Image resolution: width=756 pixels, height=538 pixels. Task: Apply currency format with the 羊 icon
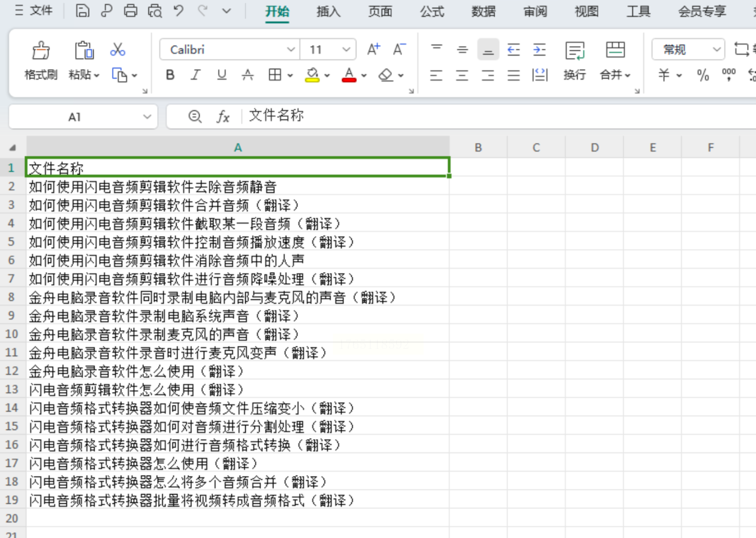click(x=664, y=75)
